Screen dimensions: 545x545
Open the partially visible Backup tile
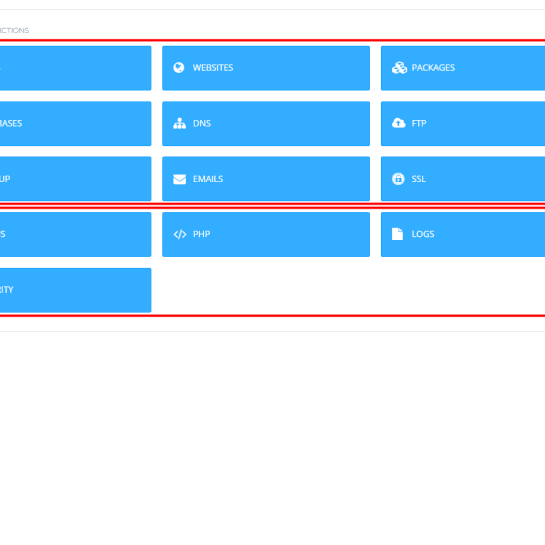[x=75, y=179]
